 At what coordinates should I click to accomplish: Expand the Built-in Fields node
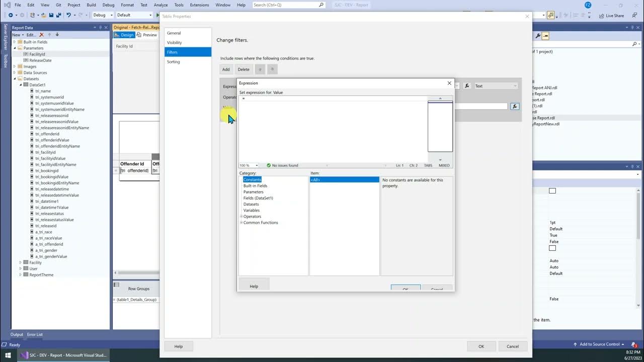pyautogui.click(x=15, y=42)
